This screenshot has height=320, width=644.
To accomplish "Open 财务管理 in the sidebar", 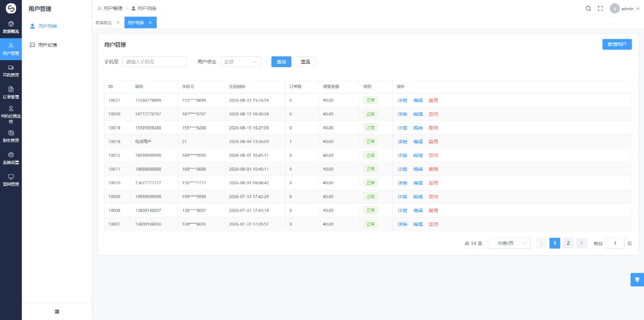I will click(x=11, y=136).
